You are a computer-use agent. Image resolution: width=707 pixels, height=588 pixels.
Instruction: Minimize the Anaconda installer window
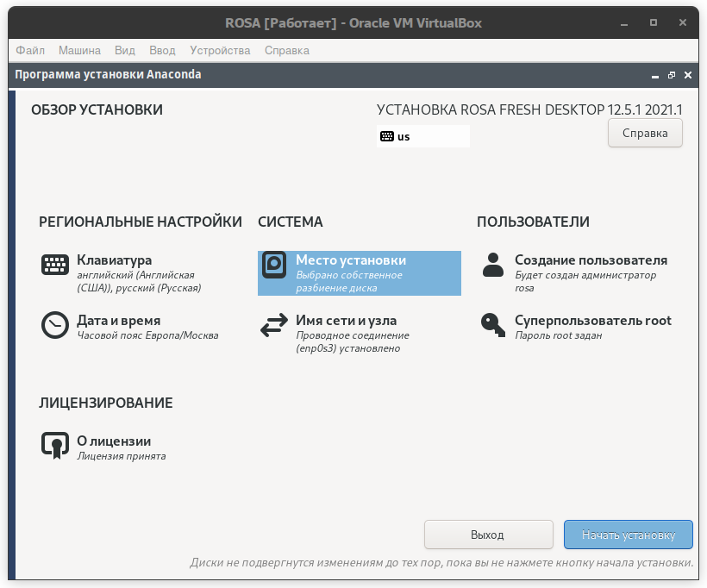point(655,75)
